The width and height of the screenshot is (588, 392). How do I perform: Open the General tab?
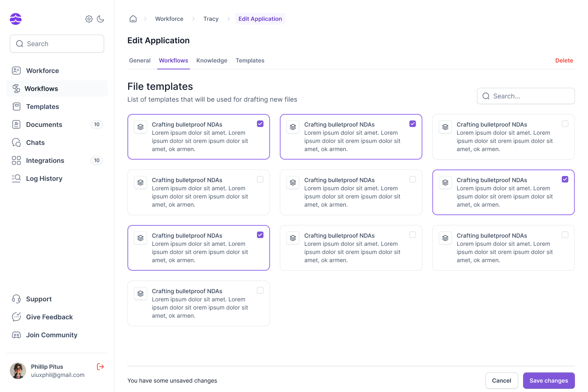(x=140, y=60)
